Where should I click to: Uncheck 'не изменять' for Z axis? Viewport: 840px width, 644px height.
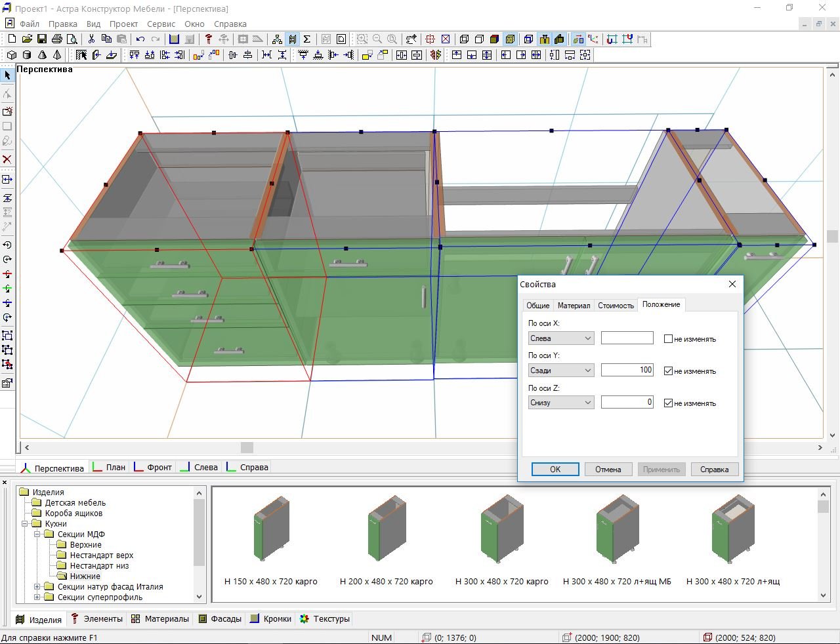coord(668,403)
